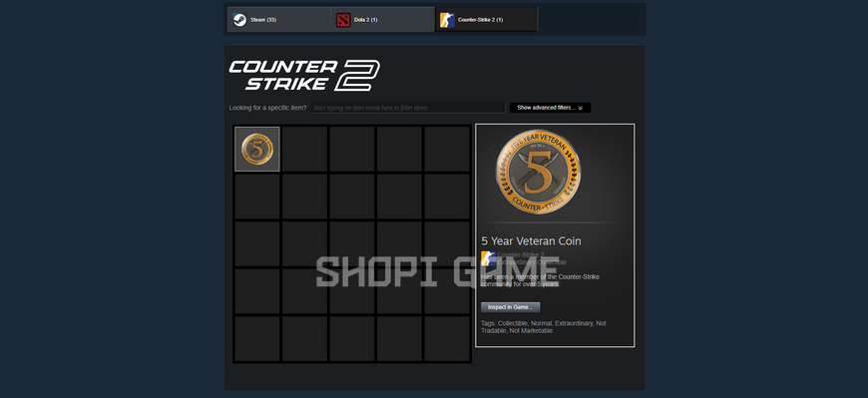Screen dimensions: 868x398
Task: Select the 5 Year Veteran Coin inventory item
Action: pyautogui.click(x=257, y=149)
